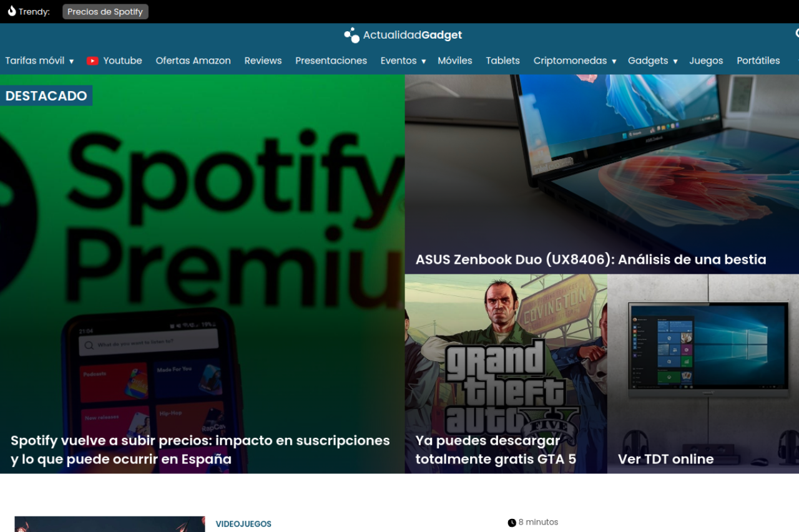Open the Ofertas Amazon menu item

(193, 60)
